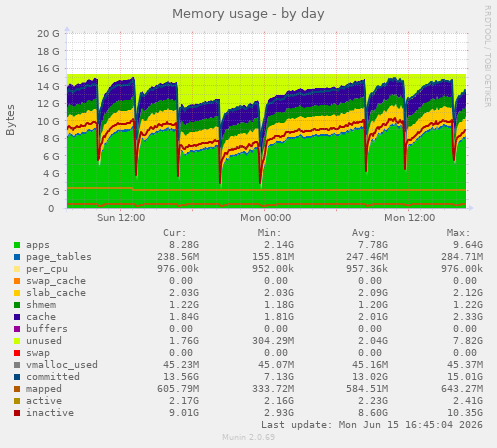Click the 'Munin 2.0.69' footer text
Viewport: 497px width, 448px height.
coord(248,437)
